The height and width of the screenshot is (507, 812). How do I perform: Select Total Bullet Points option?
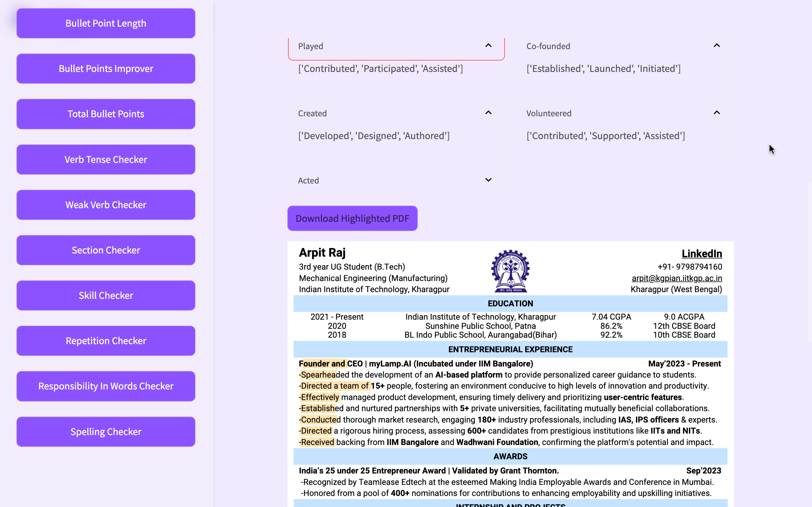click(x=106, y=114)
